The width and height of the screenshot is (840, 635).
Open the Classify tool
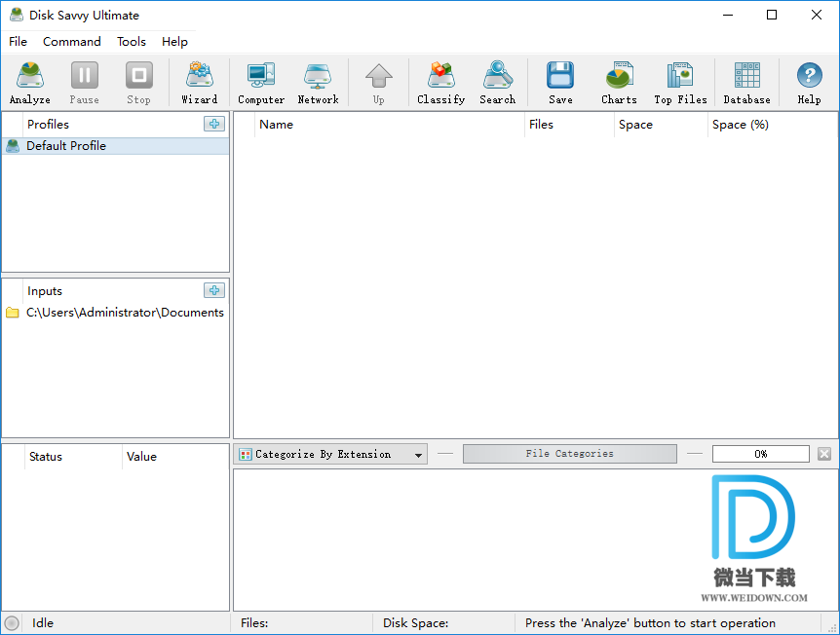pos(440,83)
